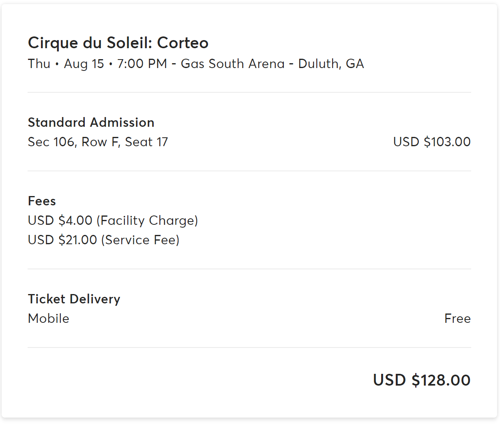Screen dimensions: 504x435
Task: Click the Aug 15 event date
Action: [x=84, y=64]
